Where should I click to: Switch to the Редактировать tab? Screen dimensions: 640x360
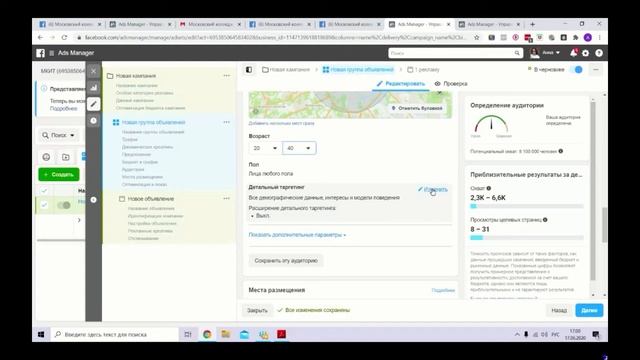click(x=401, y=84)
